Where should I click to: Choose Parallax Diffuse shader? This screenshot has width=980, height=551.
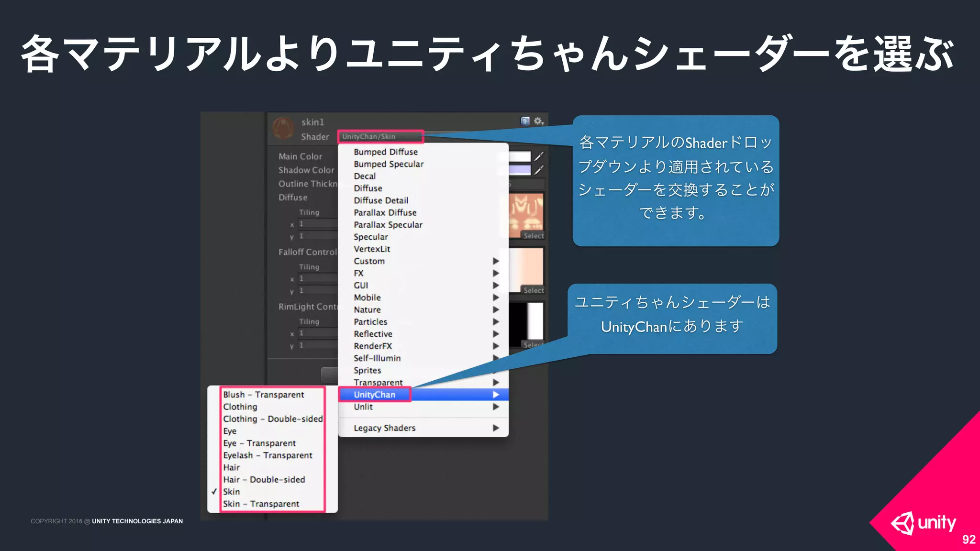(423, 212)
